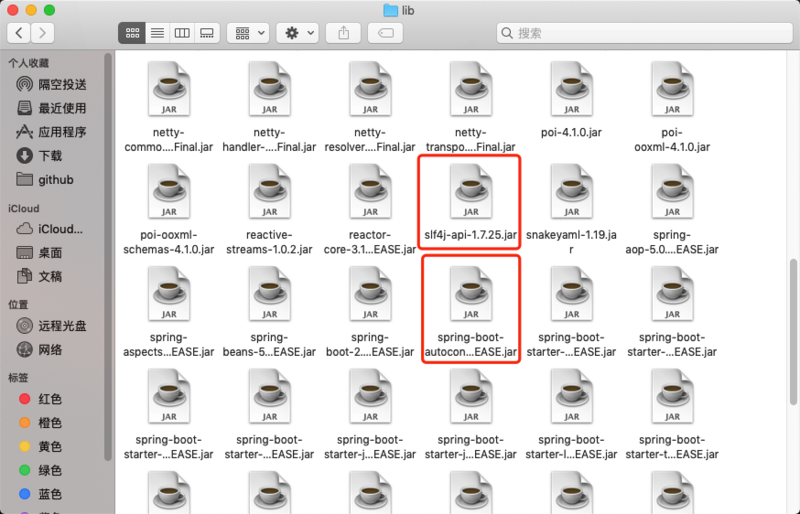This screenshot has height=514, width=800.
Task: Select netty-commo....Final.jar file icon
Action: pos(169,89)
